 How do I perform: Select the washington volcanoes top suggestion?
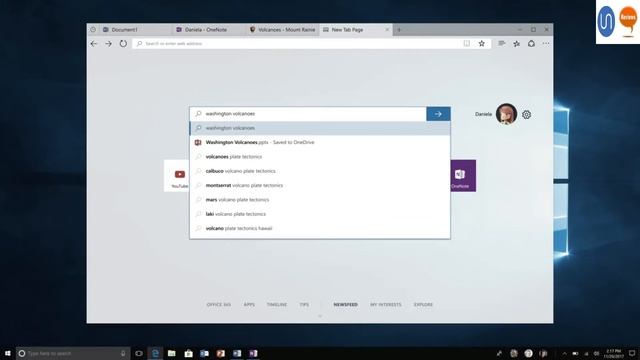tap(320, 128)
